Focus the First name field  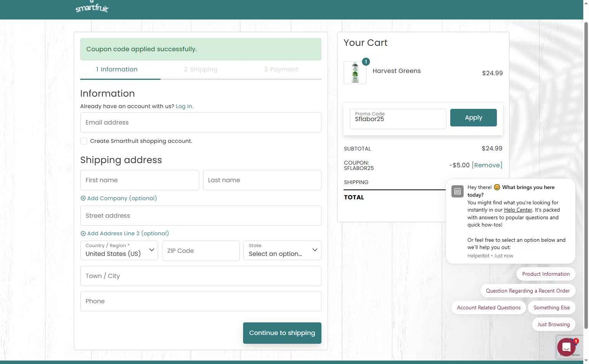point(140,180)
